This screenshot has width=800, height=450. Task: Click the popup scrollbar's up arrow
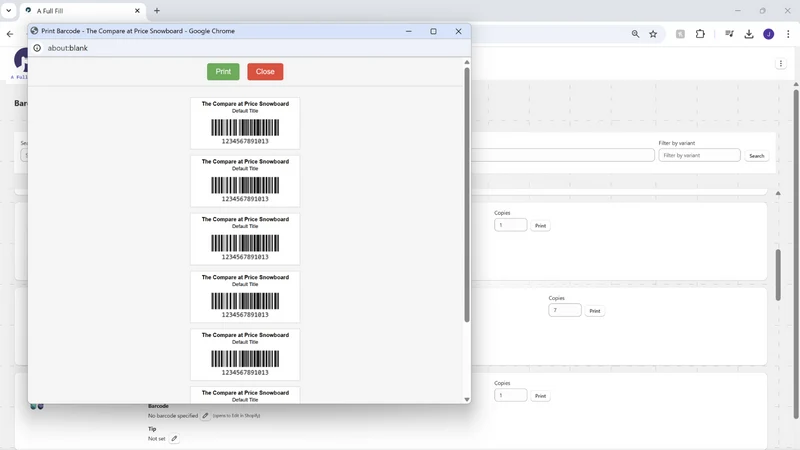click(x=467, y=62)
